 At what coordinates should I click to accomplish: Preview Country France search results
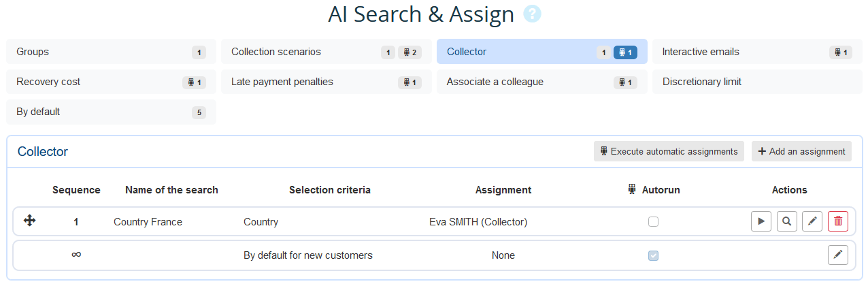click(786, 221)
